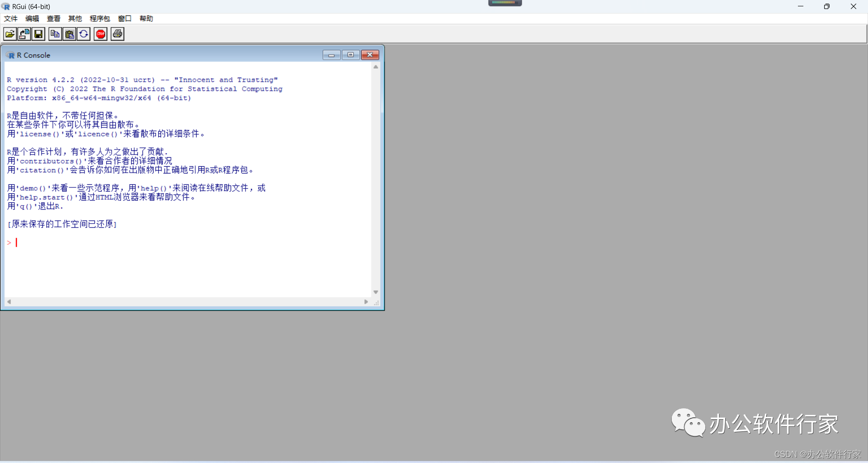Click the Paste toolbar icon

coord(70,34)
